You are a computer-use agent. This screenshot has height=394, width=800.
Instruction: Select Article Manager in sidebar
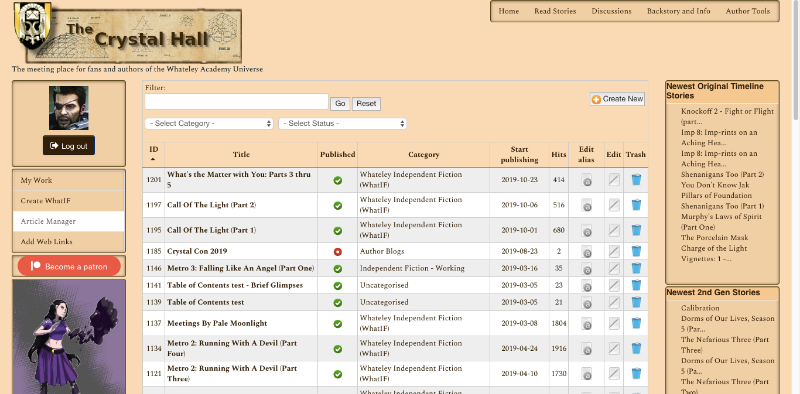point(68,221)
